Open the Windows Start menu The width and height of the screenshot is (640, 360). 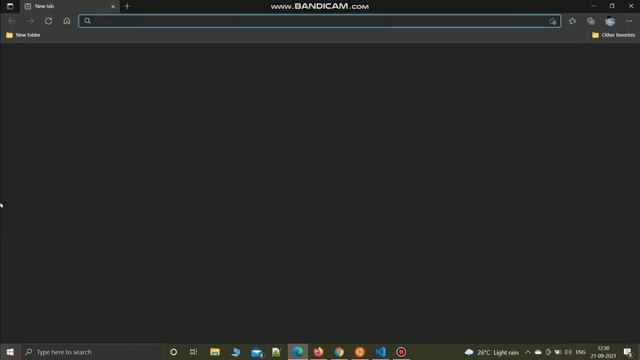[10, 352]
